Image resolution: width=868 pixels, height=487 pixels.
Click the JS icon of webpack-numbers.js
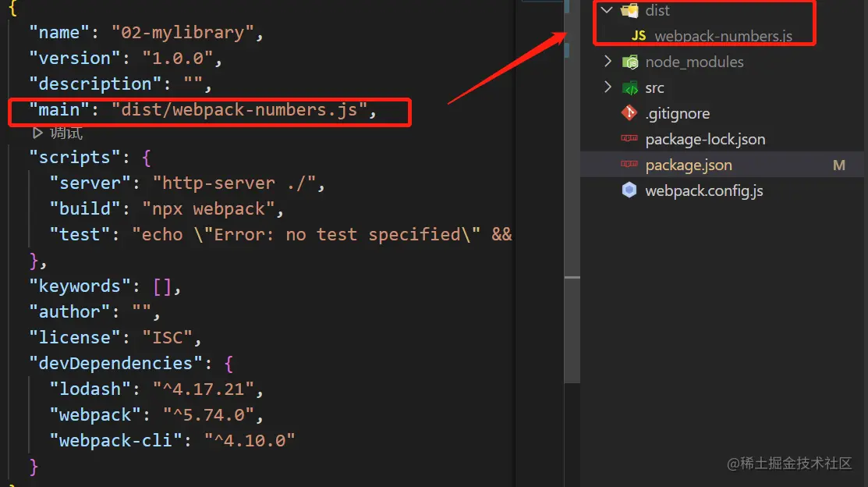click(x=639, y=35)
